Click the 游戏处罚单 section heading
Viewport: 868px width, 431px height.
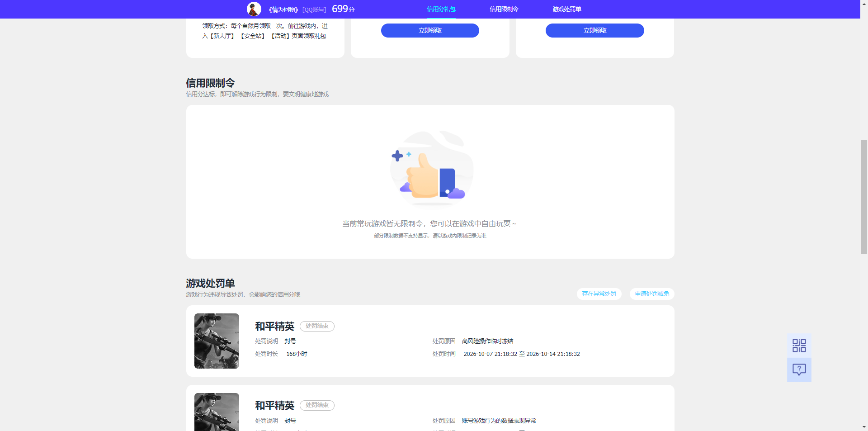pos(210,284)
